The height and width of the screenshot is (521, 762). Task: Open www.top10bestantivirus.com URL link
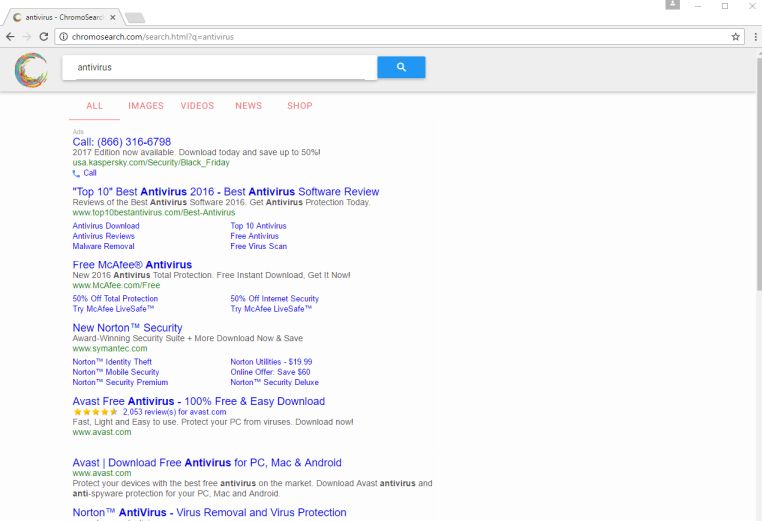pyautogui.click(x=154, y=212)
